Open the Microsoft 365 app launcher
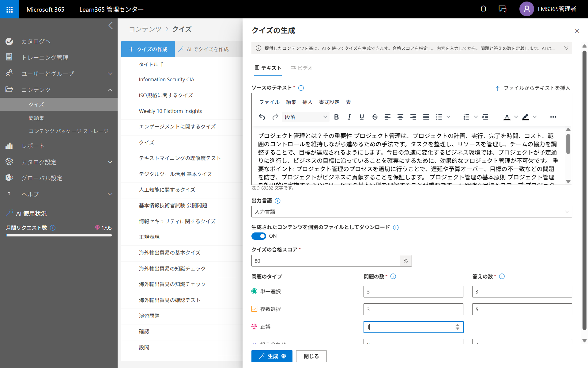This screenshot has height=368, width=588. click(9, 9)
